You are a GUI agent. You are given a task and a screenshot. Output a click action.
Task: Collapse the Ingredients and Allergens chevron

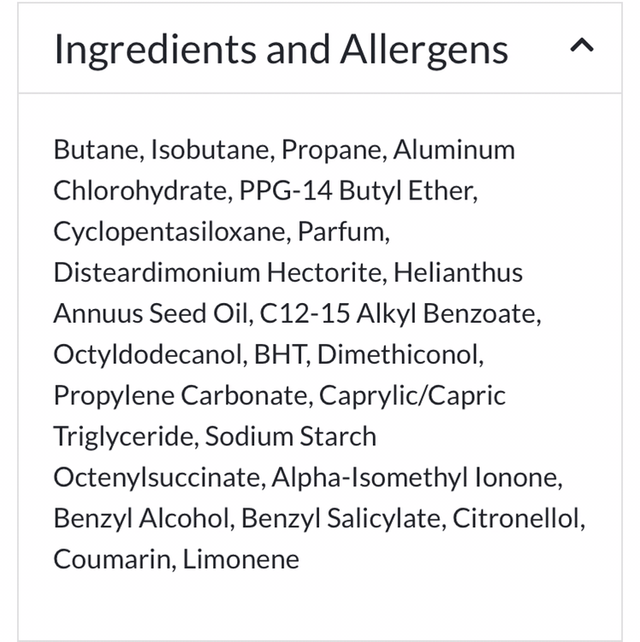582,46
